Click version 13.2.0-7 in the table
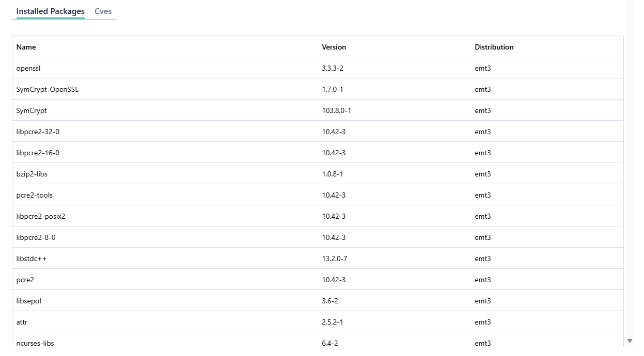The width and height of the screenshot is (644, 356). click(334, 258)
